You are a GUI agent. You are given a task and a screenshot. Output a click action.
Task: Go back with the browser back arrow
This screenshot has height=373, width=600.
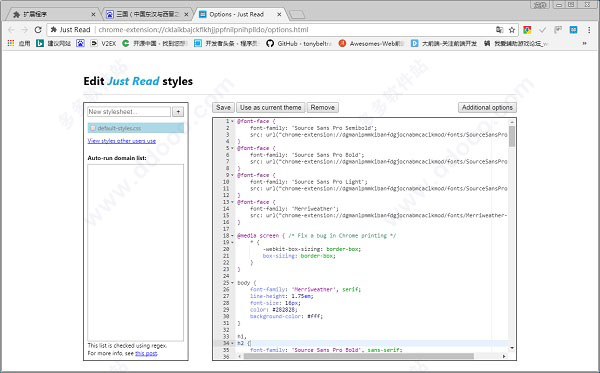pos(11,30)
